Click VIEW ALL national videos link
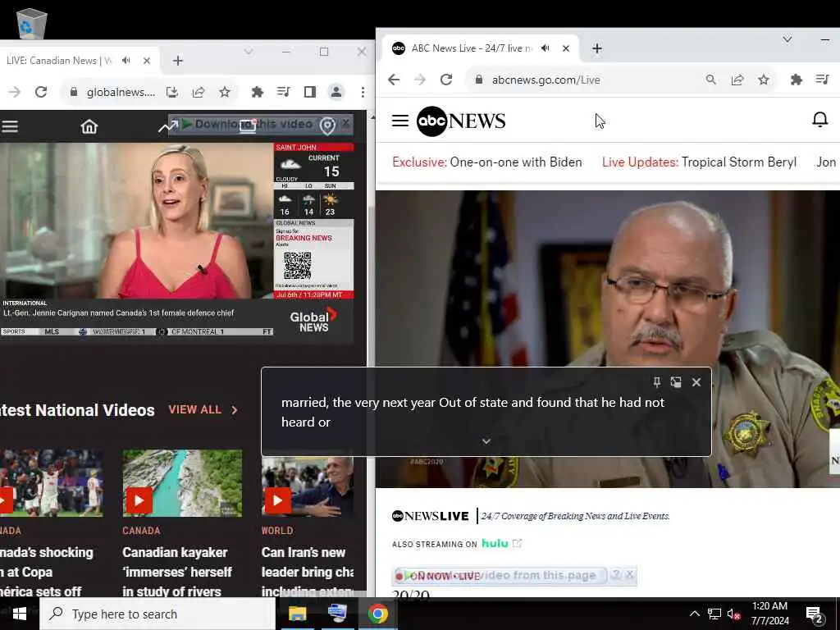This screenshot has height=630, width=840. pyautogui.click(x=195, y=410)
